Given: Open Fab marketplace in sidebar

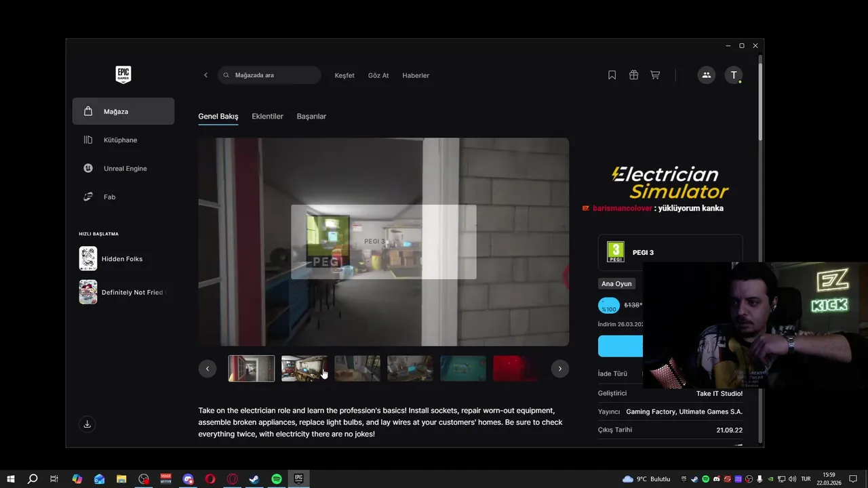Looking at the screenshot, I should point(123,197).
